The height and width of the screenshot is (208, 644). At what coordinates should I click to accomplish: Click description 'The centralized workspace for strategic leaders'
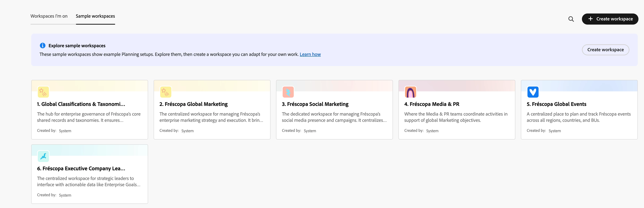click(x=89, y=181)
